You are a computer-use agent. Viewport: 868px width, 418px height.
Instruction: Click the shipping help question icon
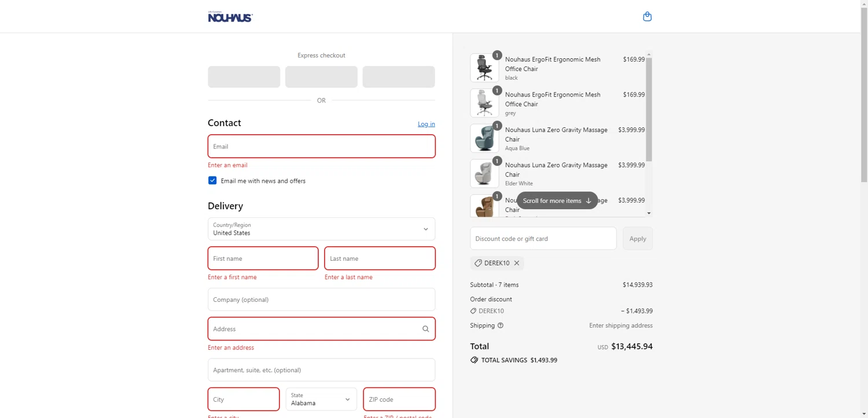[501, 325]
